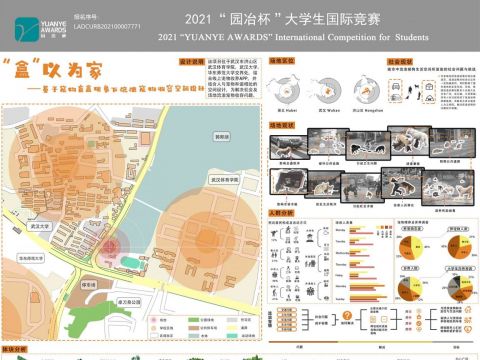The image size is (480, 360).
Task: Click the first dog photo, top row
Action: [289, 147]
